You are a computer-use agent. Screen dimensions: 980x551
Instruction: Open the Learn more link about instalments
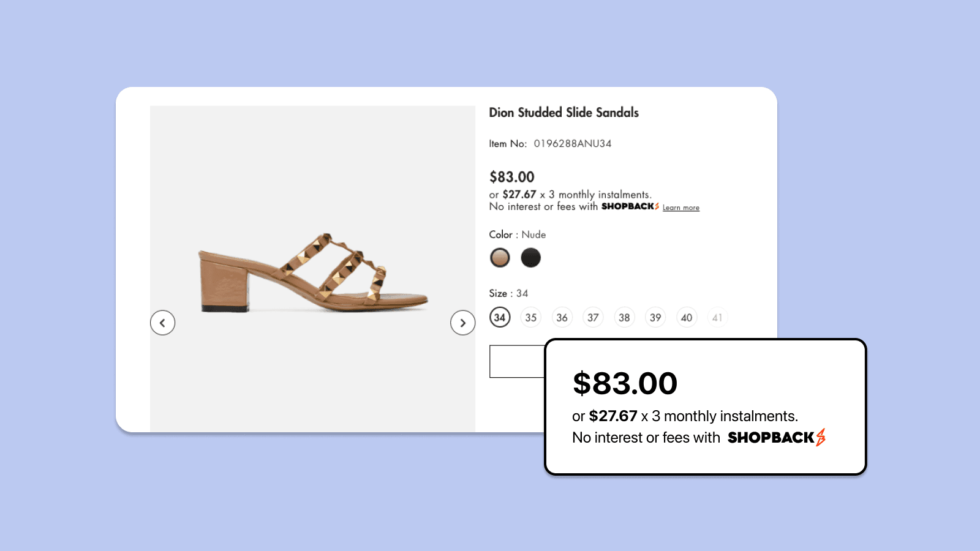point(680,208)
